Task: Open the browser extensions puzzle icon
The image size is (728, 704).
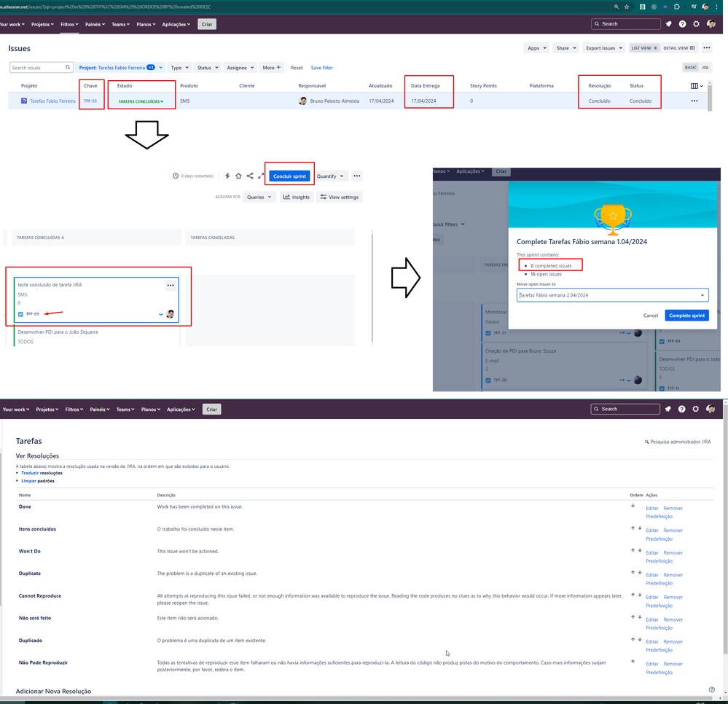Action: point(677,7)
